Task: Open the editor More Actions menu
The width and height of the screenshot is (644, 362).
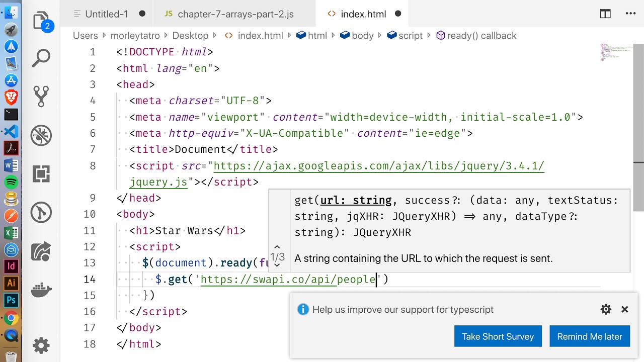Action: (630, 14)
